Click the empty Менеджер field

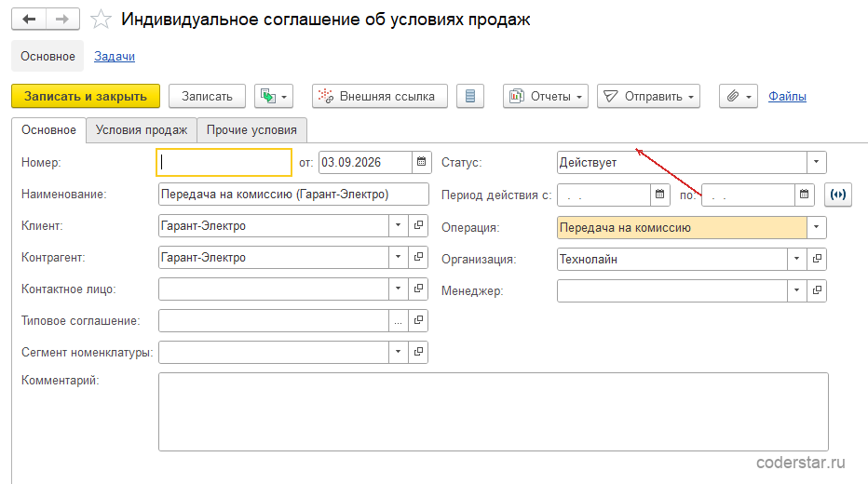click(672, 290)
